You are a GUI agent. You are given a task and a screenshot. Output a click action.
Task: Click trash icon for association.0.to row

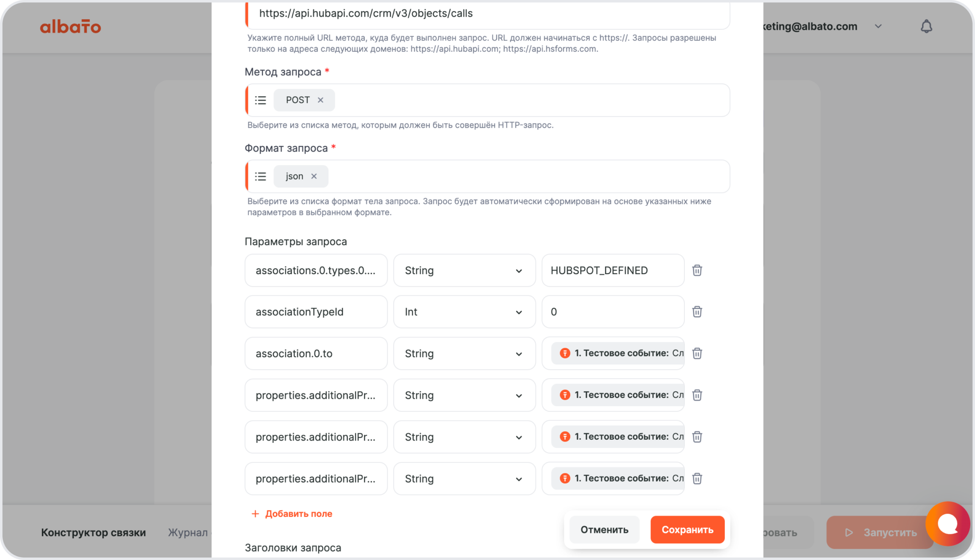click(697, 353)
